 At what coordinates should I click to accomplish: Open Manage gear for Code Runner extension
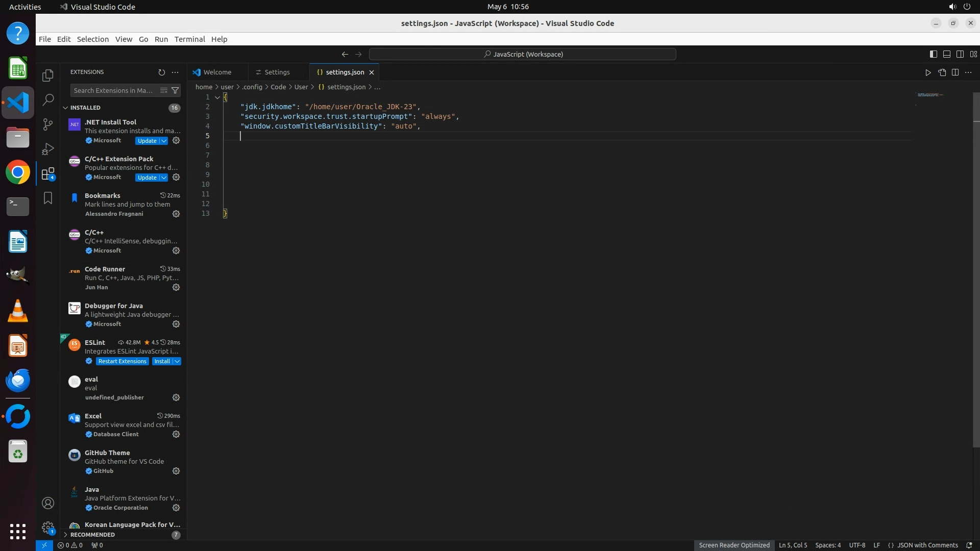(176, 287)
